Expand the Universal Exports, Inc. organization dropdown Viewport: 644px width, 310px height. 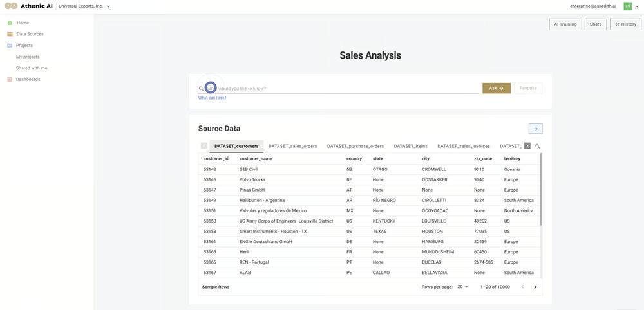click(108, 6)
